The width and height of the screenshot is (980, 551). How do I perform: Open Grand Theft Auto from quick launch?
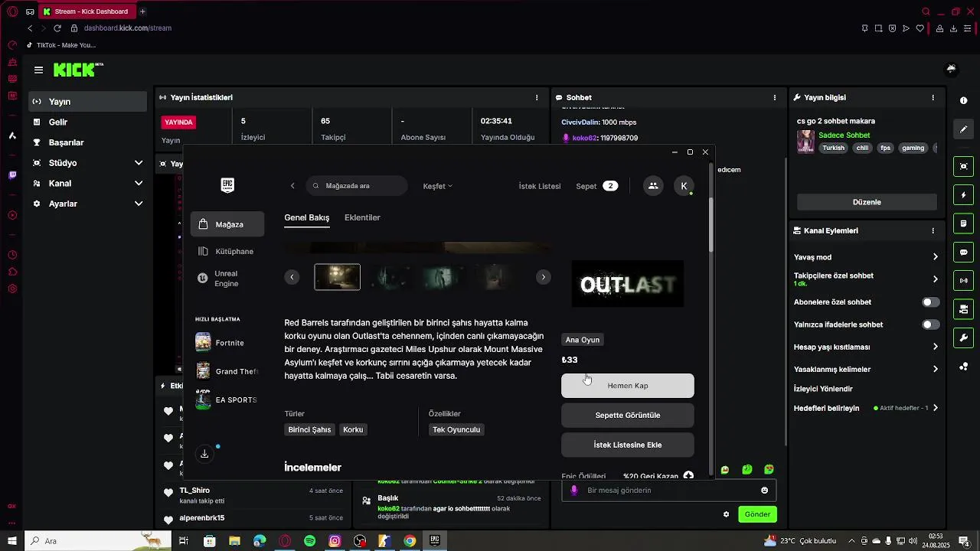tap(227, 371)
